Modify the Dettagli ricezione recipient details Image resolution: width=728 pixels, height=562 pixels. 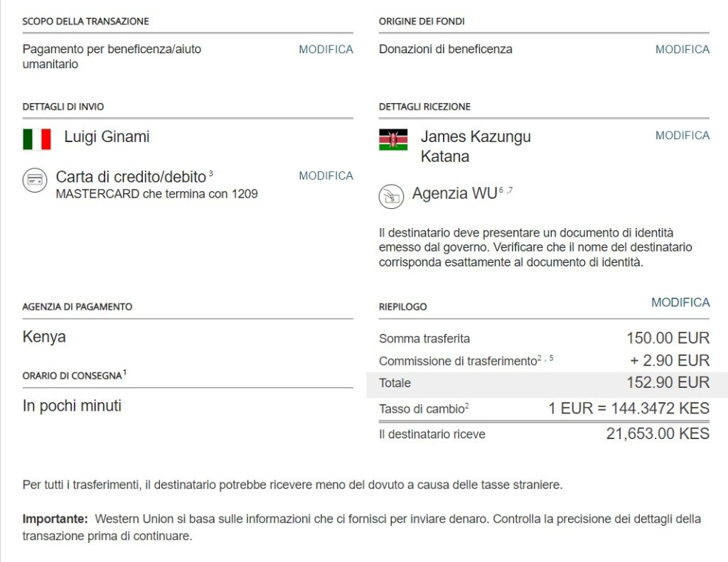tap(682, 135)
